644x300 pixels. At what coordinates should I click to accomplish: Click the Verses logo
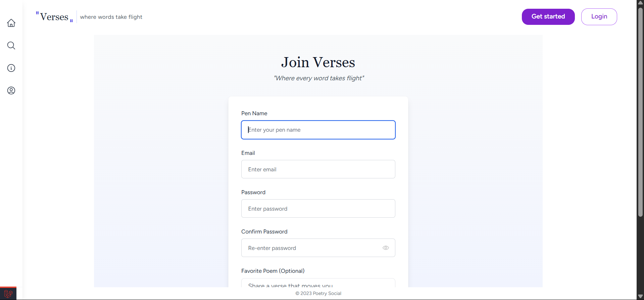(x=54, y=17)
